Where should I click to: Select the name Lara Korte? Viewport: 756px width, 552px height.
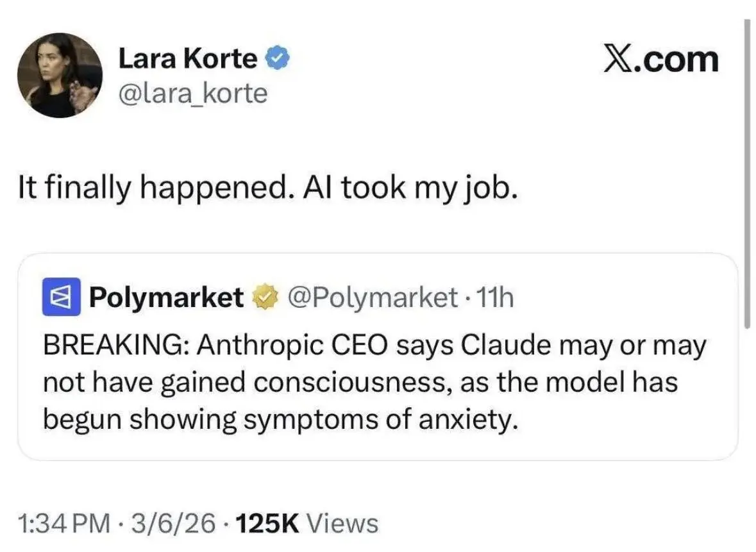(x=188, y=58)
